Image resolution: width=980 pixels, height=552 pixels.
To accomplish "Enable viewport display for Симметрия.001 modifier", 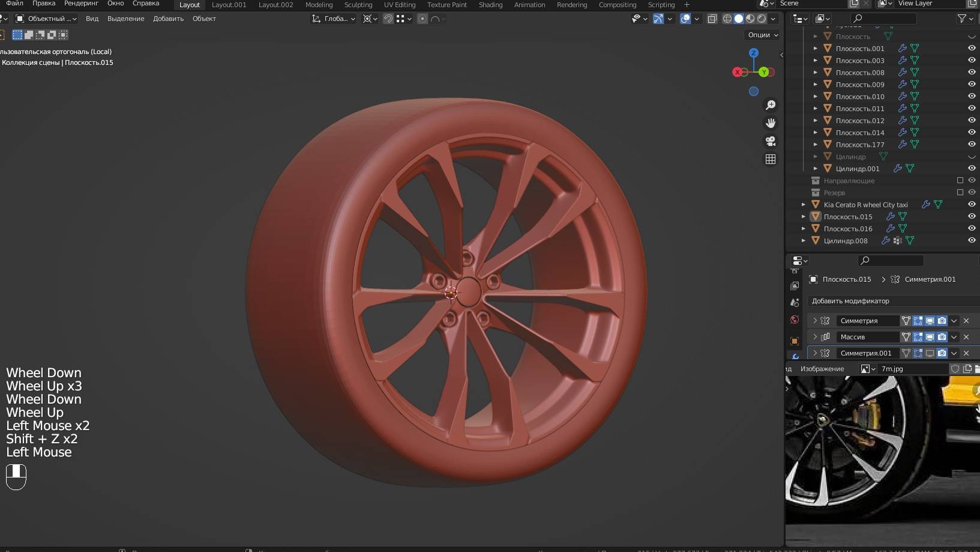I will click(930, 353).
